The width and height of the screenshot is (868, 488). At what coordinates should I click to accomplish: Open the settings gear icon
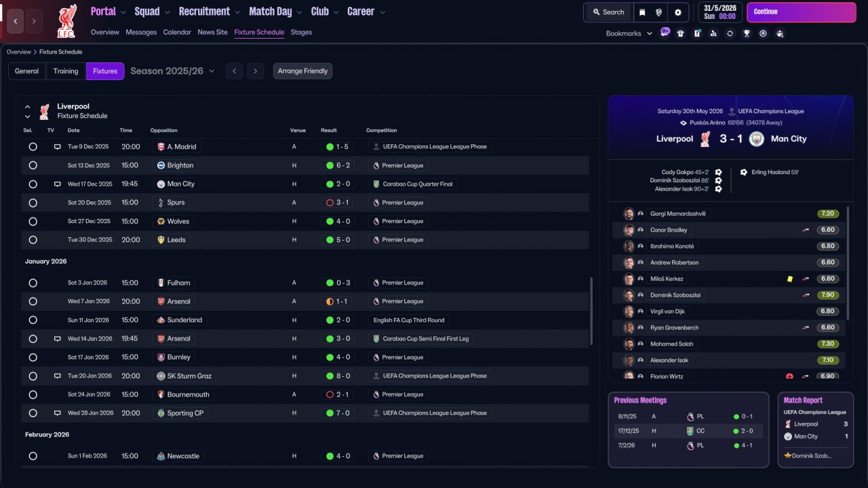677,12
